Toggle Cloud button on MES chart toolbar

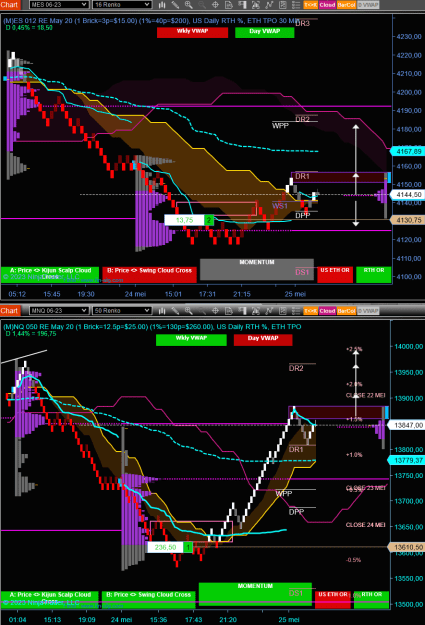pos(327,5)
